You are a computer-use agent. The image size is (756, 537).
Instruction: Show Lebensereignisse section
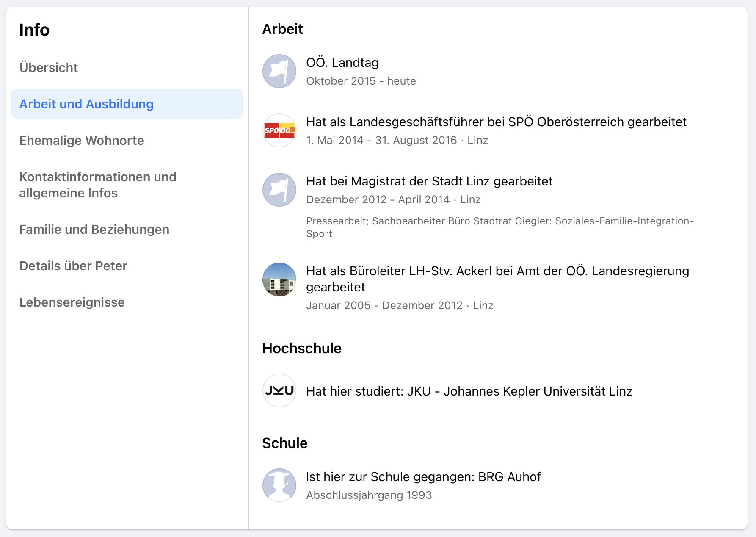point(127,302)
